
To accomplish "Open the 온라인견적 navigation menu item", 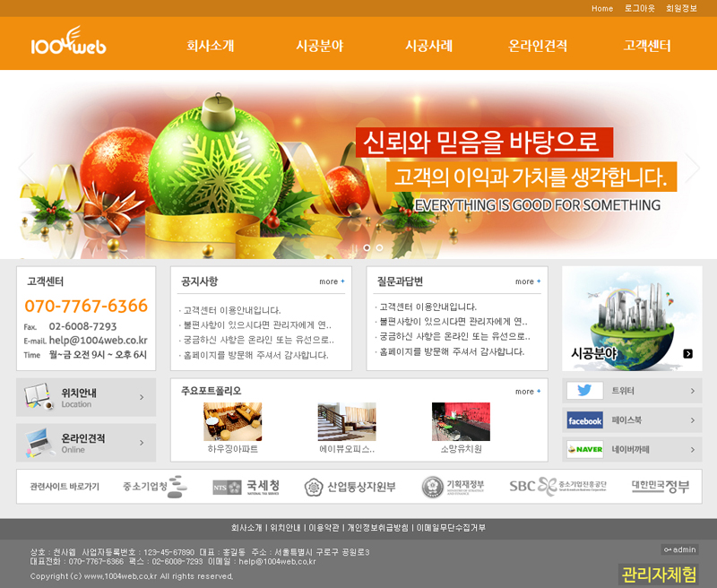I will click(538, 47).
